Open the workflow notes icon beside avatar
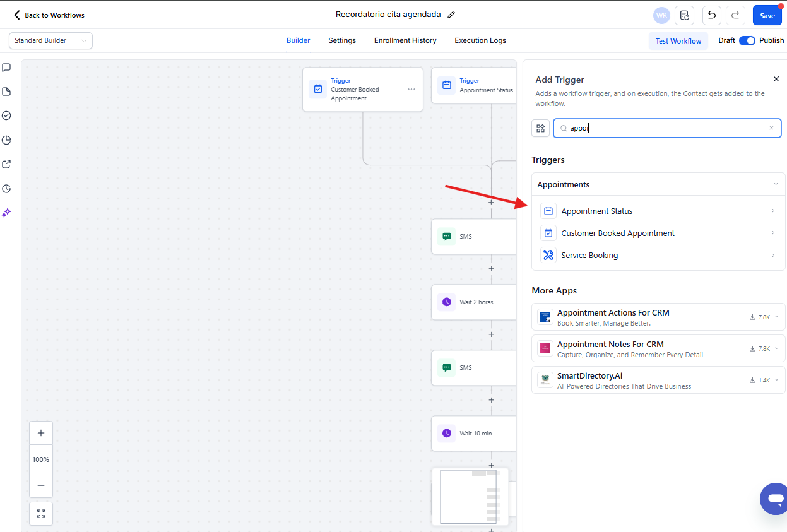The width and height of the screenshot is (787, 532). 685,15
